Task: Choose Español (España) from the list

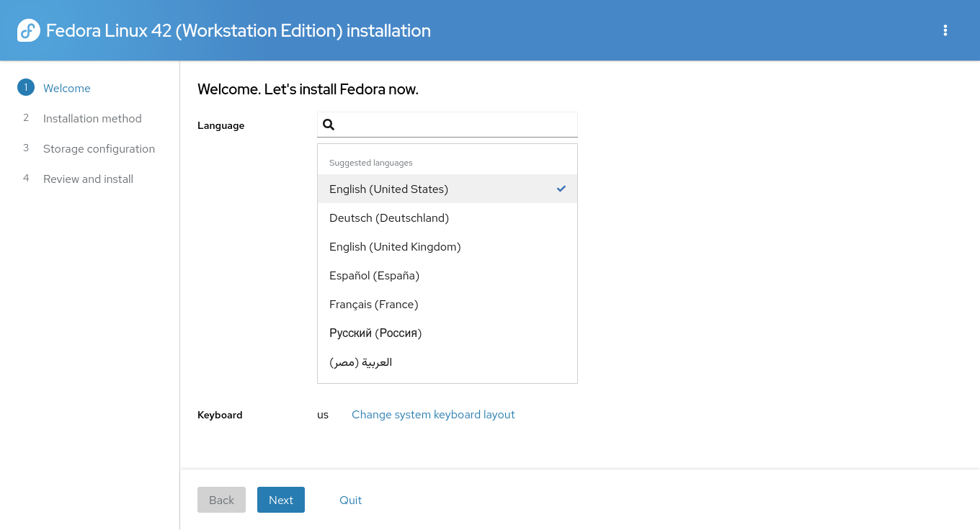Action: point(447,275)
